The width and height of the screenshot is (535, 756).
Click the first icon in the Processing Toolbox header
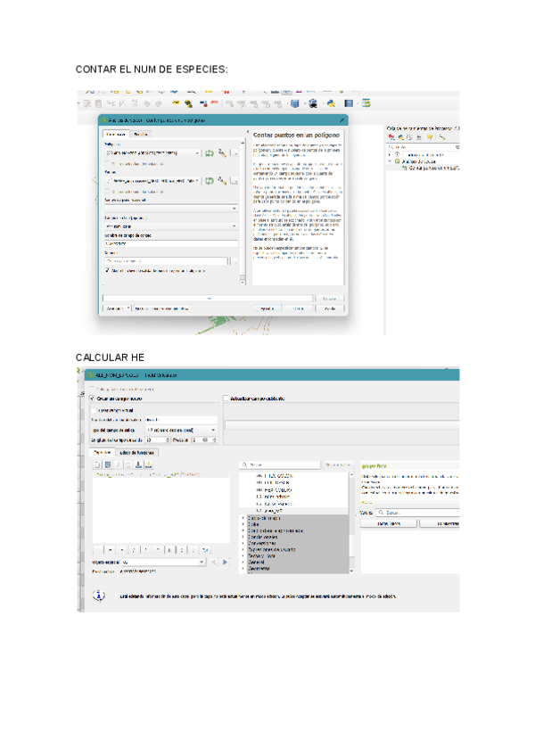pos(391,137)
